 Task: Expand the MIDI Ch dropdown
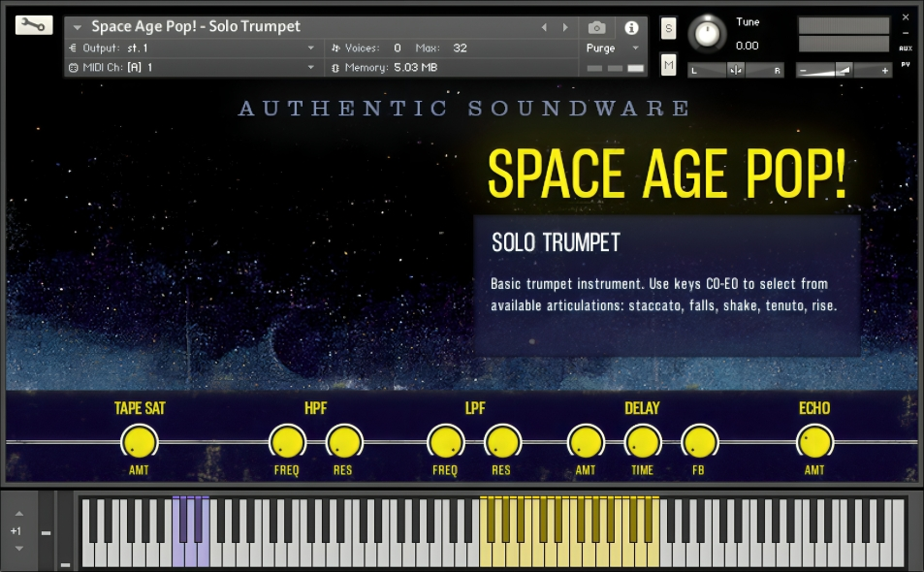click(x=310, y=68)
